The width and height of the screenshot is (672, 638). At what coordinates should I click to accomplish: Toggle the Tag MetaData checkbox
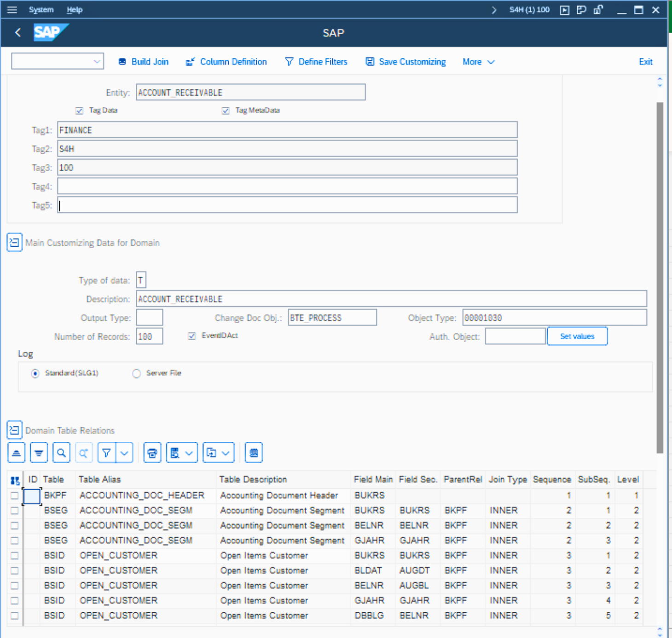226,110
